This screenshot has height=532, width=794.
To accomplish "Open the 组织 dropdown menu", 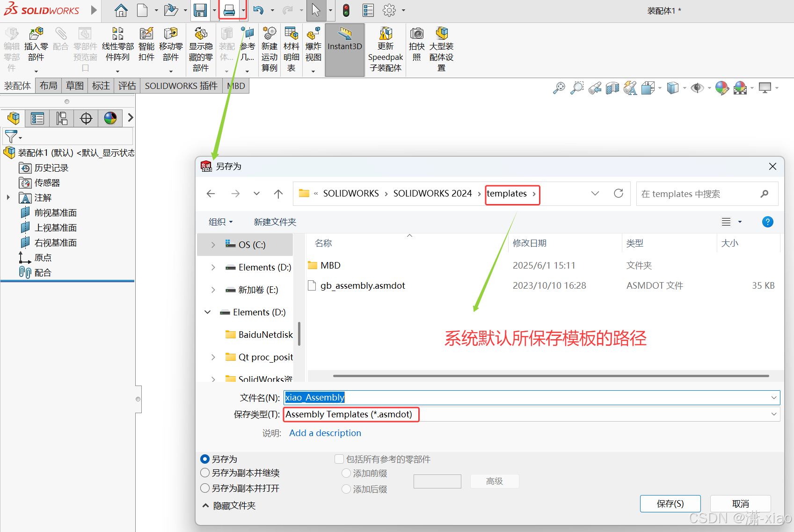I will point(220,222).
